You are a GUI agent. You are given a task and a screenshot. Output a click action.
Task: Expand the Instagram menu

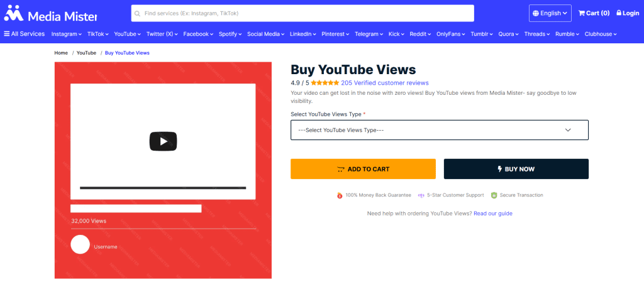[67, 34]
